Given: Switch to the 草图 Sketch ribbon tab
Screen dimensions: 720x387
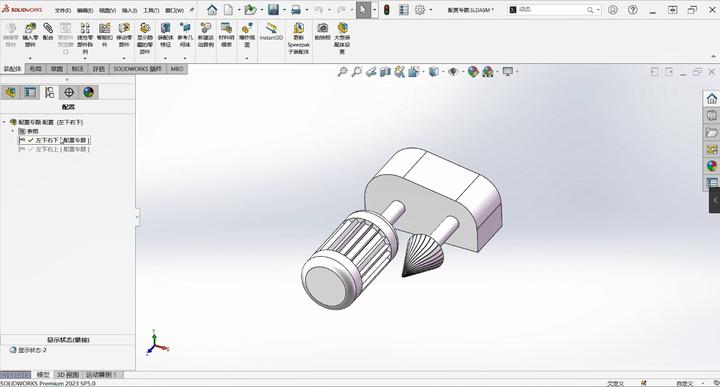Looking at the screenshot, I should click(56, 69).
